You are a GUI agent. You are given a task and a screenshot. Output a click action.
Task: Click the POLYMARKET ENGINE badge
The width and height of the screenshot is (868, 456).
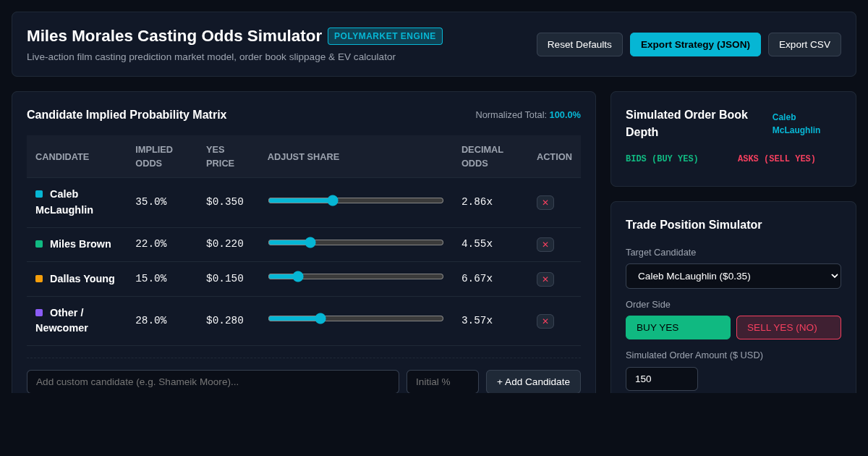(x=385, y=36)
